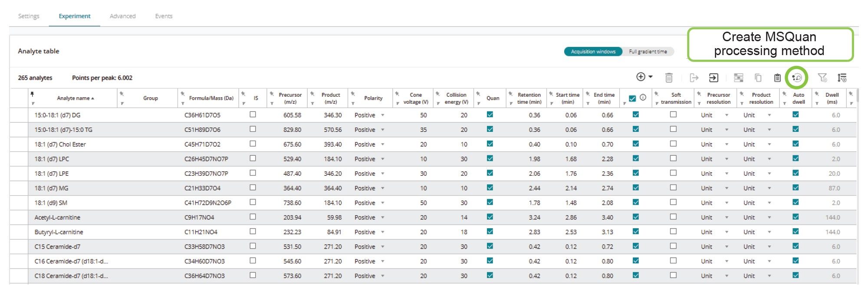Viewport: 868px width, 295px height.
Task: Open Polarity dropdown for 18:1 (d7) MG
Action: tap(383, 188)
